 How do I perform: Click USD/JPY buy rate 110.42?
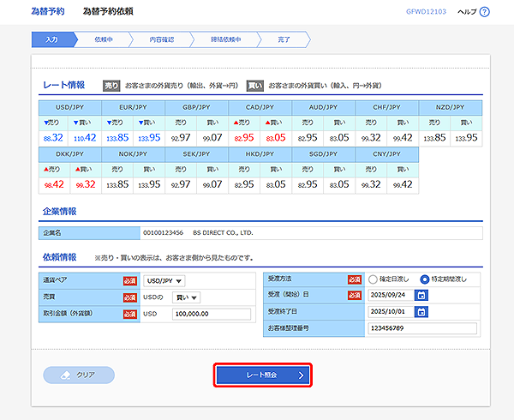(x=85, y=138)
